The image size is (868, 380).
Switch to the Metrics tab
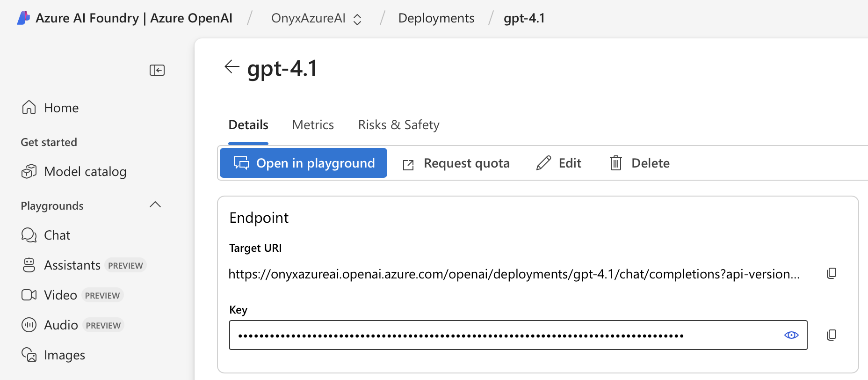point(313,125)
